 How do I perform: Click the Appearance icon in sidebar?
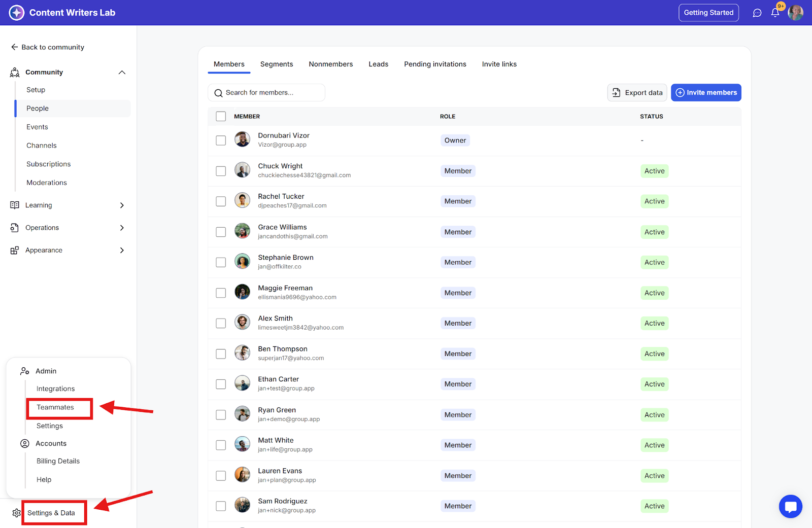coord(15,250)
